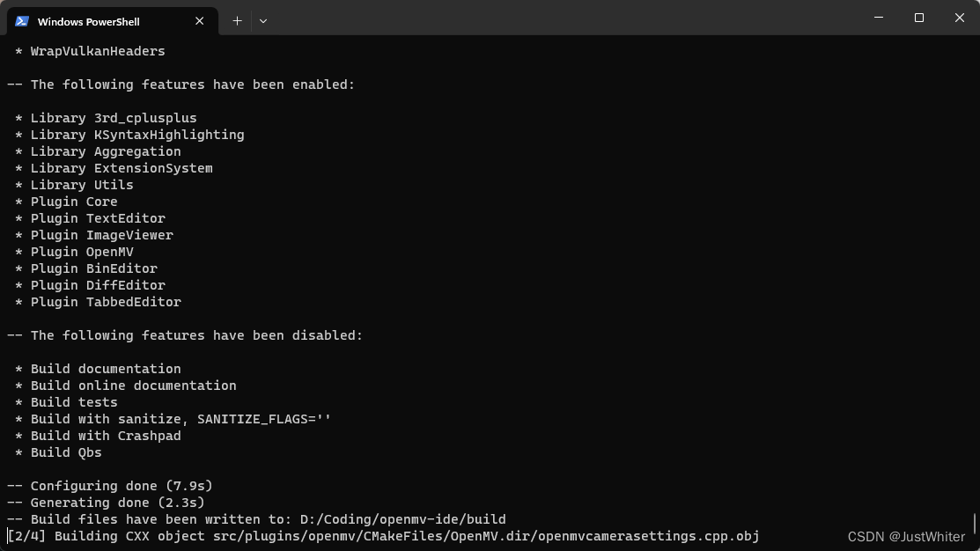980x551 pixels.
Task: Click the 'WrapVulkanHeaders' text line
Action: (97, 51)
